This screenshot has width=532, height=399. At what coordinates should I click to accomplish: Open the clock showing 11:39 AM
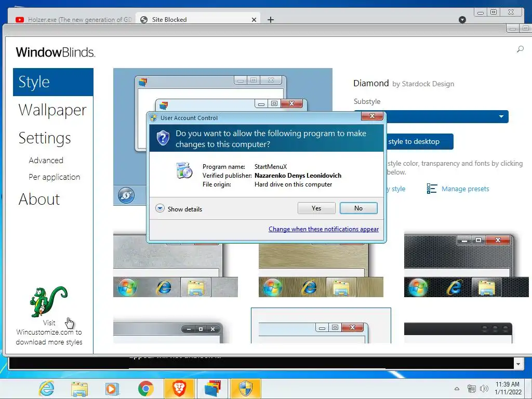(508, 388)
